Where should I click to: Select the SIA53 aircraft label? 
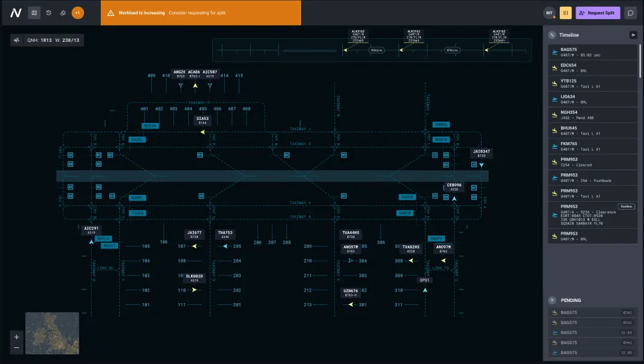pyautogui.click(x=202, y=121)
